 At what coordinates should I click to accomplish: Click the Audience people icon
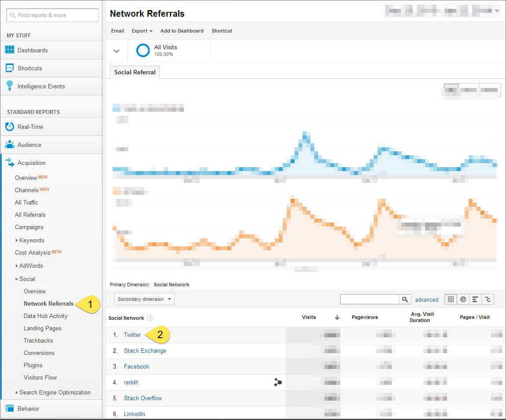pyautogui.click(x=10, y=144)
